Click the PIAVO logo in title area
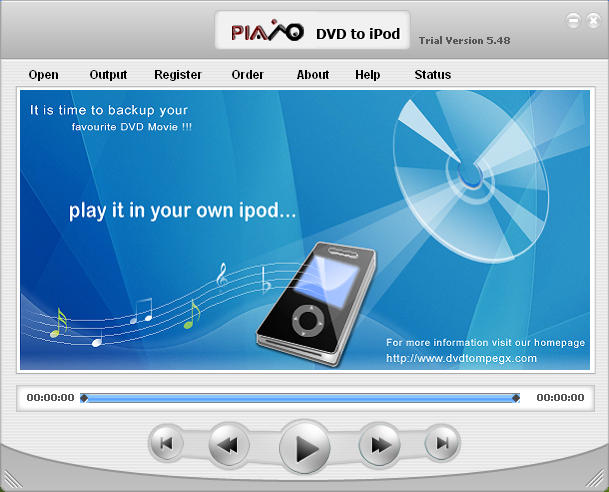This screenshot has width=609, height=492. (267, 31)
